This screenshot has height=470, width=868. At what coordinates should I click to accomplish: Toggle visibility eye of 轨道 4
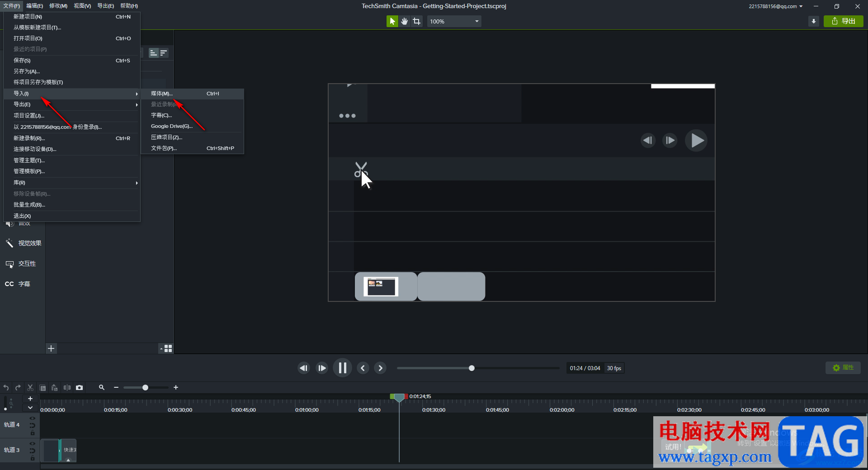[x=32, y=418]
